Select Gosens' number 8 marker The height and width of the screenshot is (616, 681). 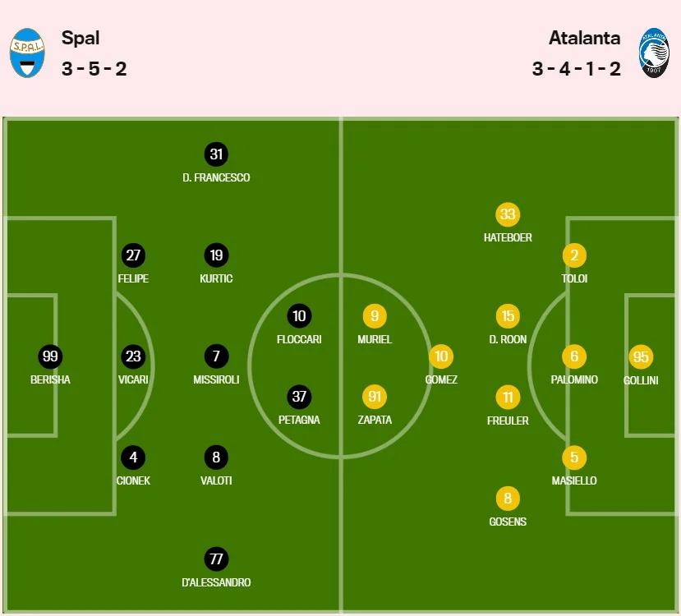[x=508, y=499]
